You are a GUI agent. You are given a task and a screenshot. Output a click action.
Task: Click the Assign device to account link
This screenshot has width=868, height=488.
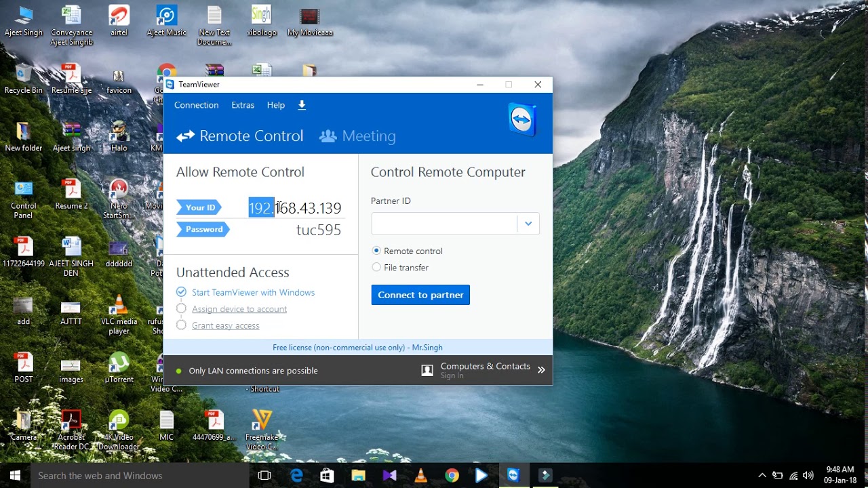[x=239, y=309]
